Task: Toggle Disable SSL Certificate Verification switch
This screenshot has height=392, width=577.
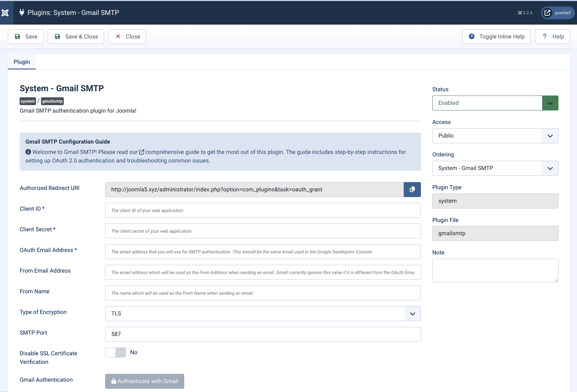Action: [x=115, y=352]
